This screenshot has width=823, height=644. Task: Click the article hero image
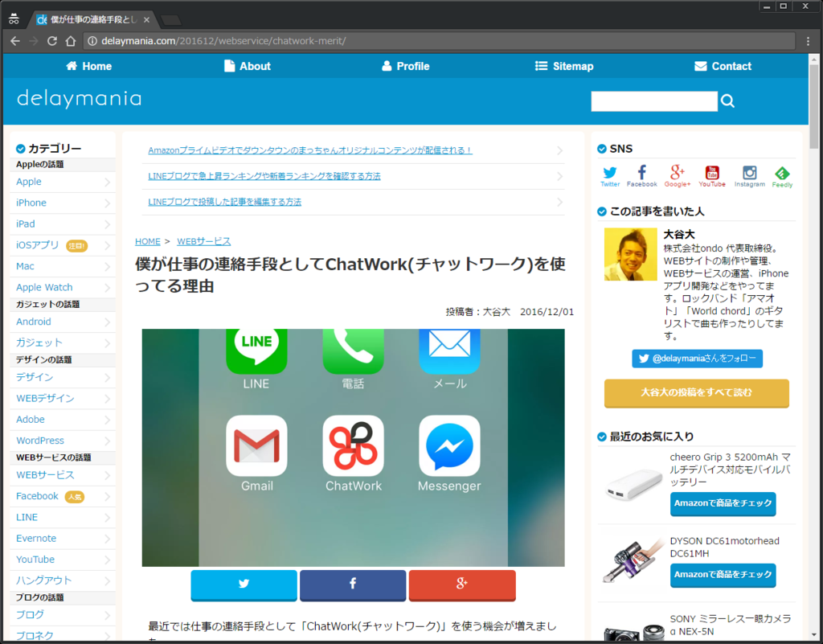354,448
